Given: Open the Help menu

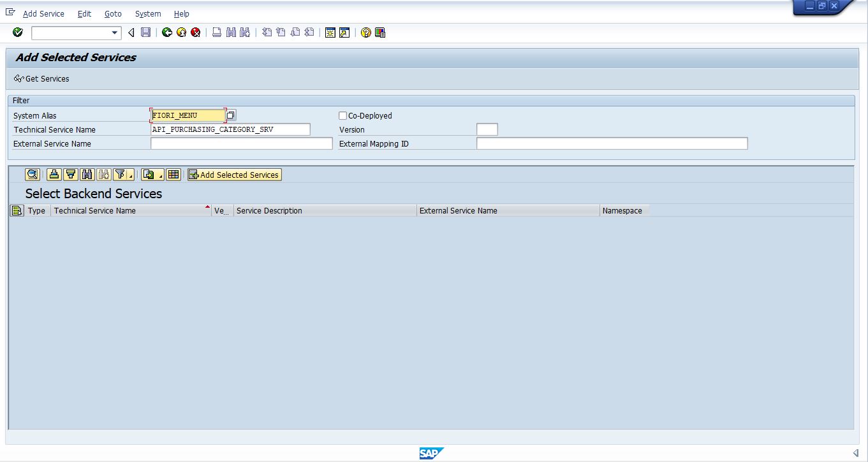Looking at the screenshot, I should click(x=182, y=13).
